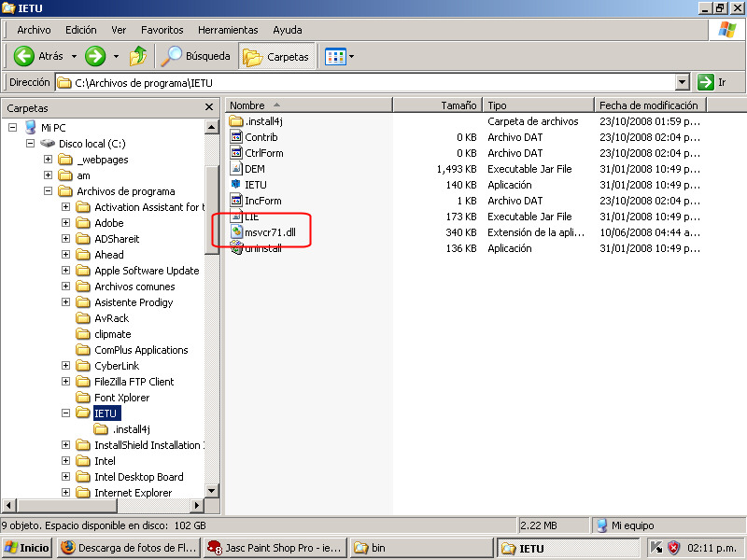Image resolution: width=747 pixels, height=560 pixels.
Task: Click the folder Up one level icon
Action: pos(138,57)
